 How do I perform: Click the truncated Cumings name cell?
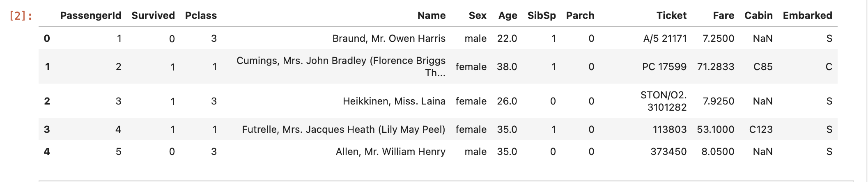point(341,66)
